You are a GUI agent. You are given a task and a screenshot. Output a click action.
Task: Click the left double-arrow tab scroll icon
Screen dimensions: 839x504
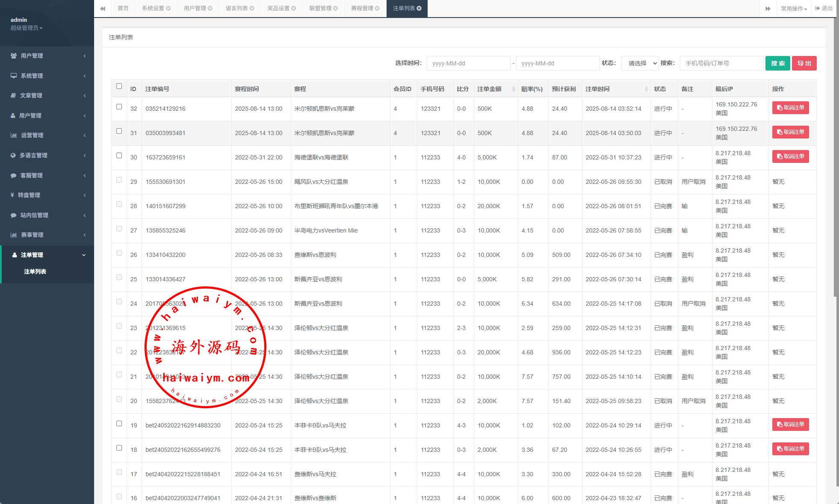coord(103,9)
